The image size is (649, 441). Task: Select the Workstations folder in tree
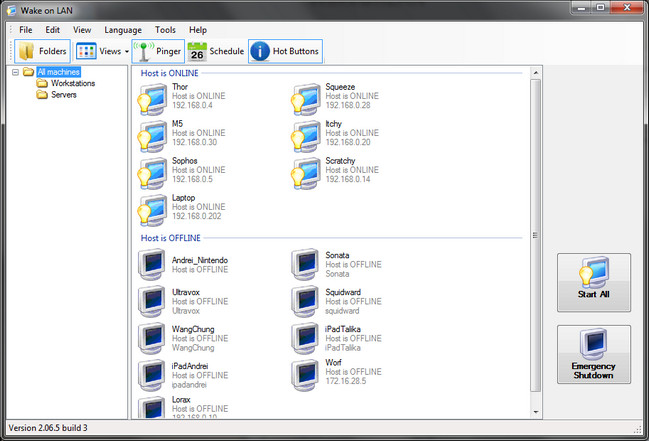72,83
